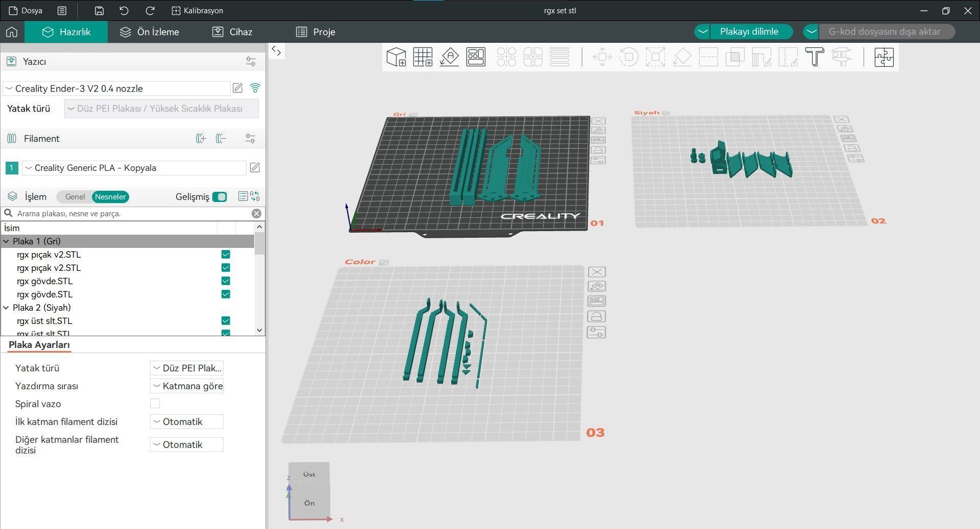Viewport: 980px width, 529px height.
Task: Uncheck the first rgx pıçak v2.STL checkbox
Action: [x=226, y=255]
